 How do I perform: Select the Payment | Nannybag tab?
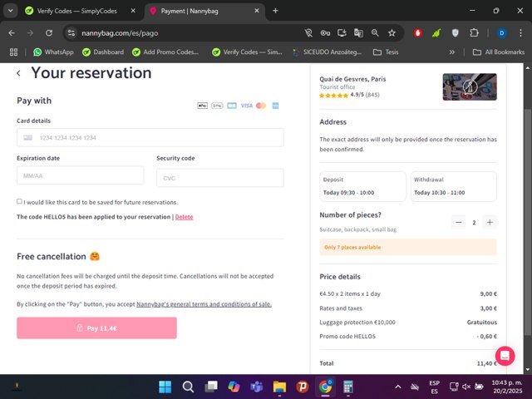pyautogui.click(x=190, y=11)
